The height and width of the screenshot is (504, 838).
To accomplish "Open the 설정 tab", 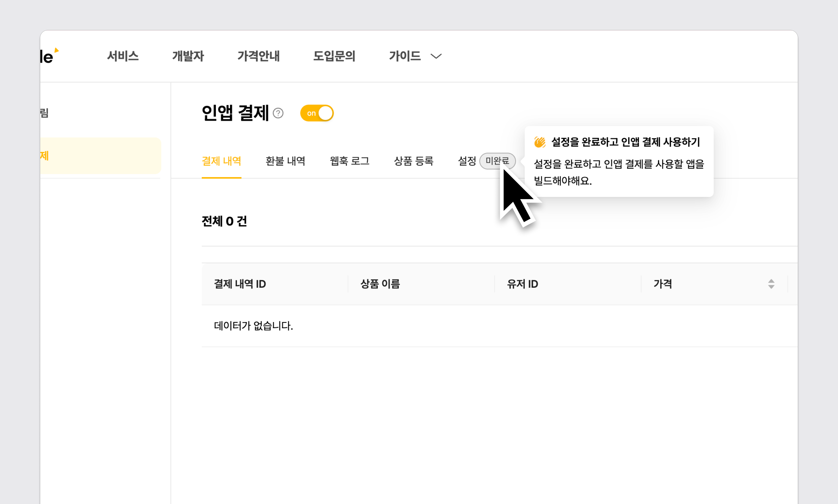I will click(x=467, y=161).
